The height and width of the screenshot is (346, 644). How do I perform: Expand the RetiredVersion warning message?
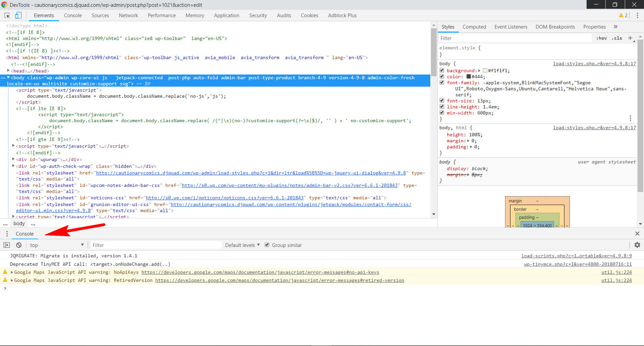pos(11,280)
